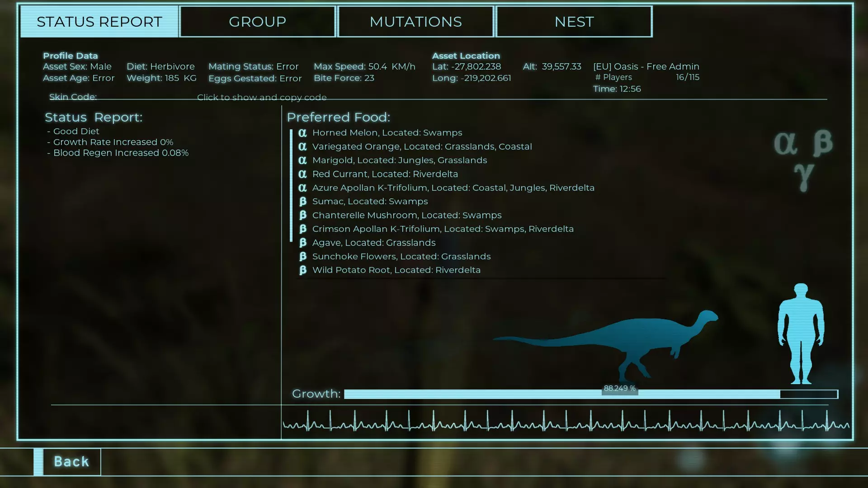Switch to the Mutations tab
Viewport: 868px width, 488px height.
[x=415, y=22]
